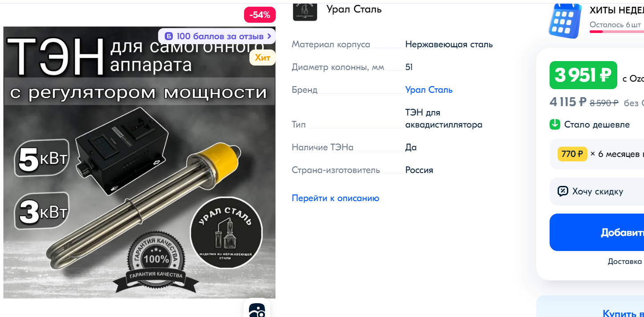The image size is (644, 317).
Task: Open similar-photo search icon below image
Action: pos(257,310)
